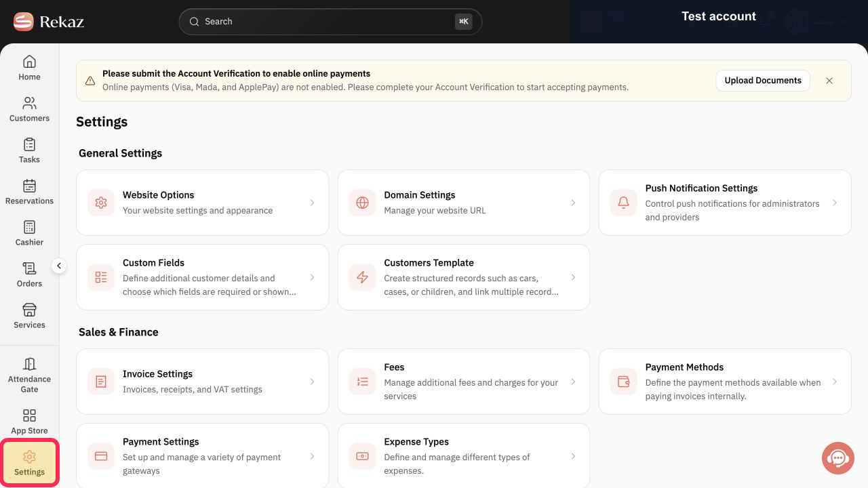The width and height of the screenshot is (868, 488).
Task: Select Services in the sidebar
Action: (29, 316)
